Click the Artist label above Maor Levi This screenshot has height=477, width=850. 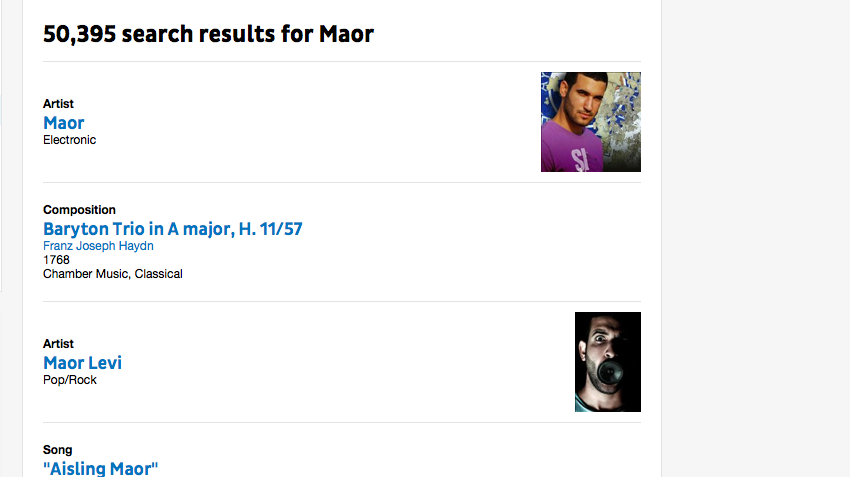pyautogui.click(x=58, y=344)
